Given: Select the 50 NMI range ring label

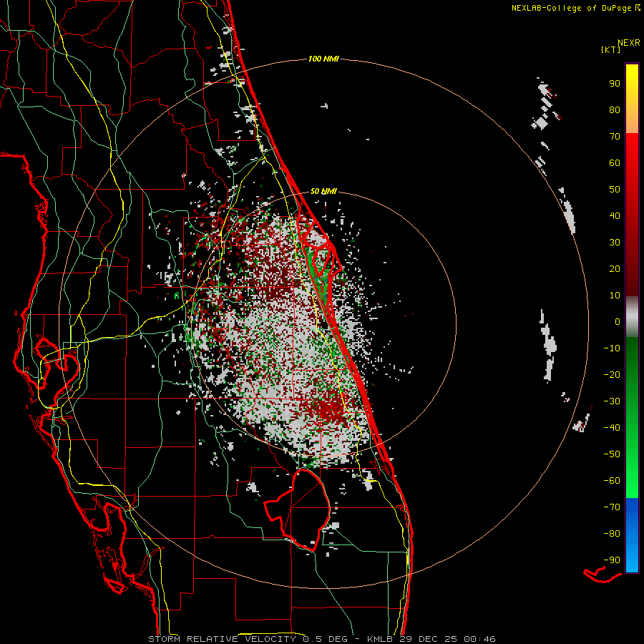Looking at the screenshot, I should click(323, 191).
